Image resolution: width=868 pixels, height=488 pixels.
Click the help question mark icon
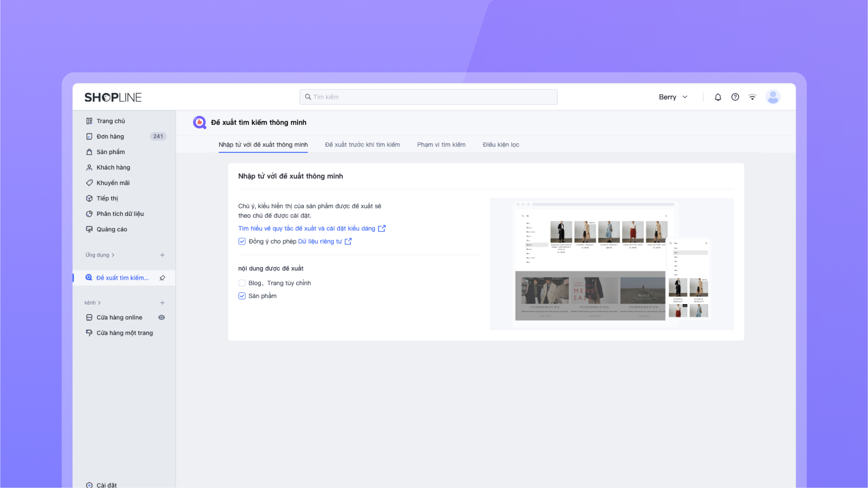click(735, 97)
